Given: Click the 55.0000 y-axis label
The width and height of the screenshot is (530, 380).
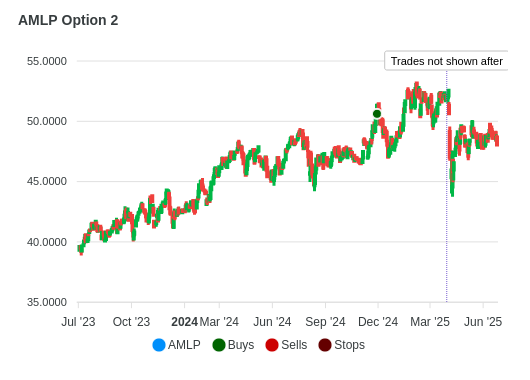Looking at the screenshot, I should (x=47, y=61).
